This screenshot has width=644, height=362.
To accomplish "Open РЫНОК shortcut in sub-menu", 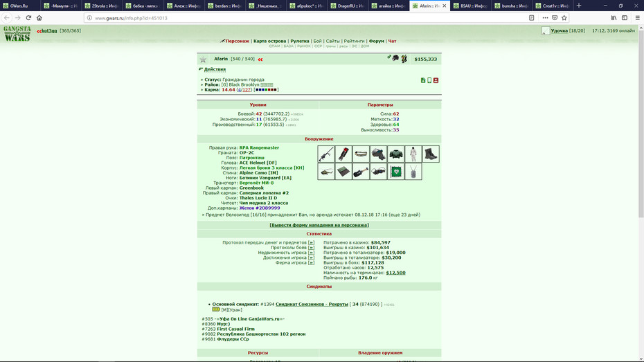I will 303,46.
